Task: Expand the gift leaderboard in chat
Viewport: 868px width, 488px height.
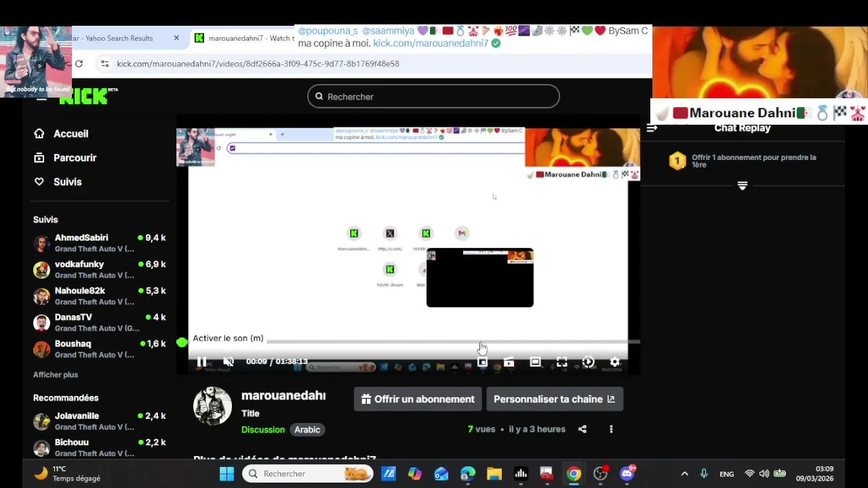Action: point(743,186)
